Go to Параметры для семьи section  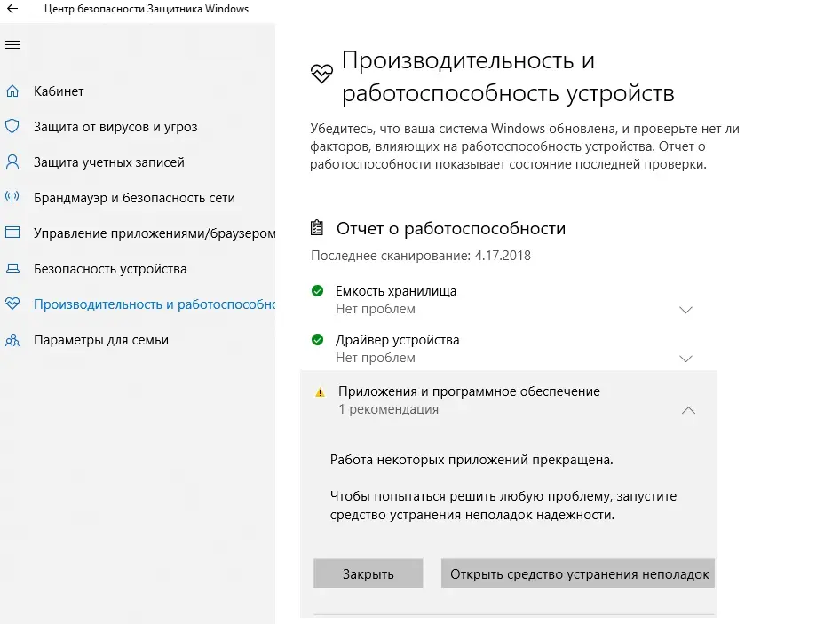(x=101, y=340)
